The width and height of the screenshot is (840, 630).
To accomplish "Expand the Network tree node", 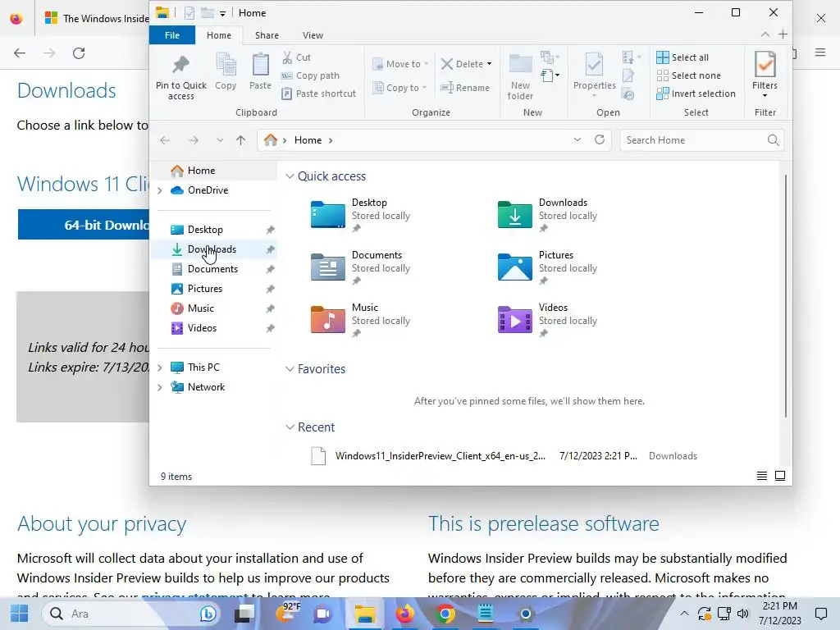I will (160, 387).
